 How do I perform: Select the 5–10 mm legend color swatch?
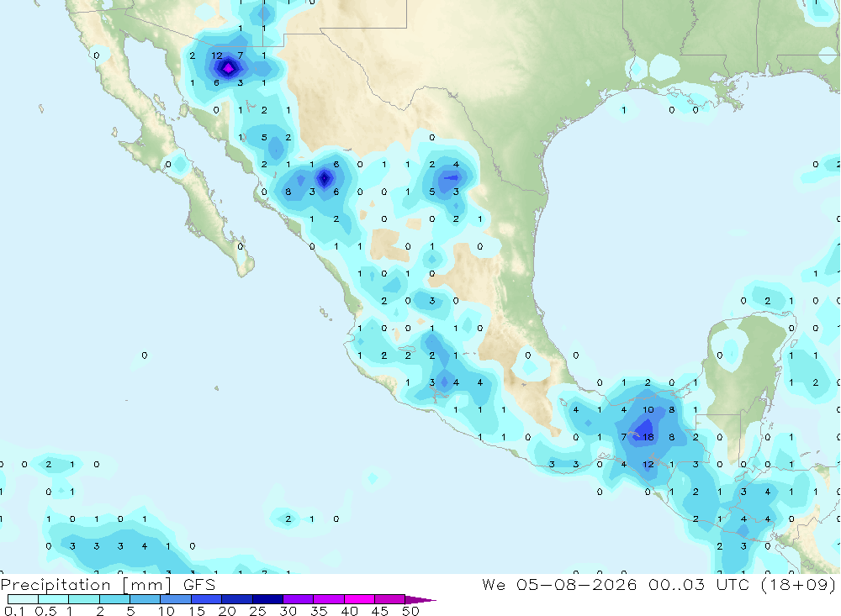click(x=145, y=599)
